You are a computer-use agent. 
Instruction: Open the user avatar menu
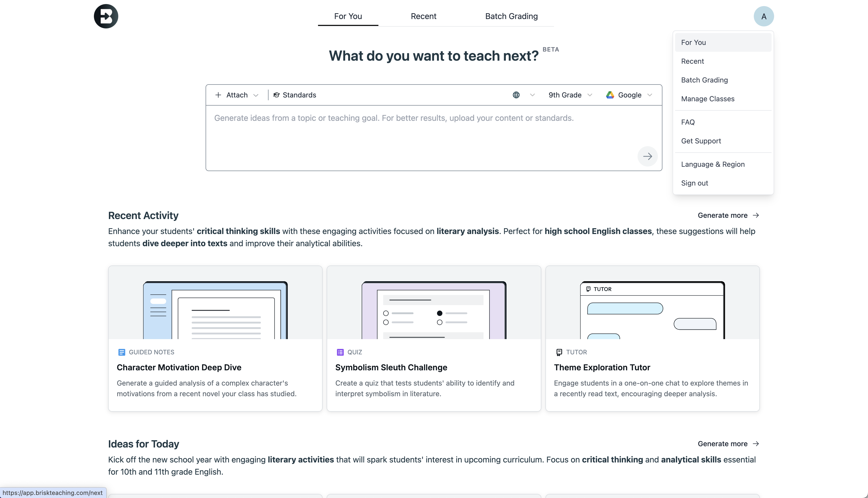pos(763,16)
